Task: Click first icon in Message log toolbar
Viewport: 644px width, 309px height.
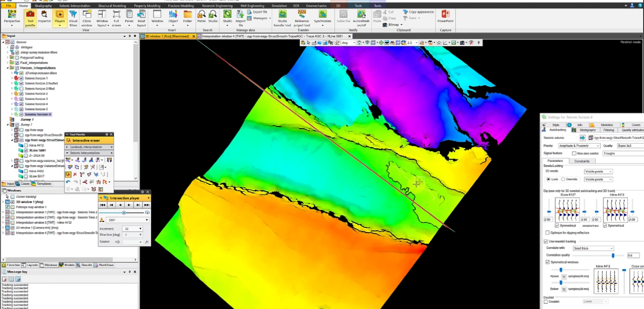Action: click(x=5, y=279)
